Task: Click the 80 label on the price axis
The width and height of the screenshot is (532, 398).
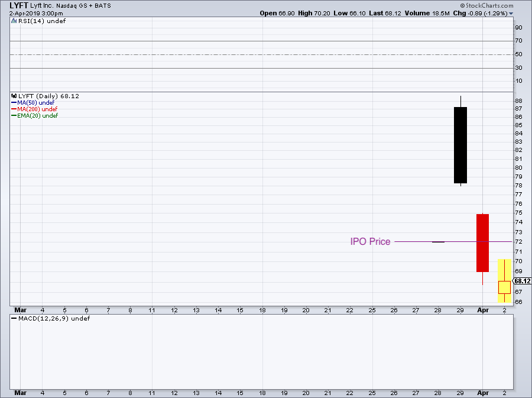Action: tap(518, 167)
